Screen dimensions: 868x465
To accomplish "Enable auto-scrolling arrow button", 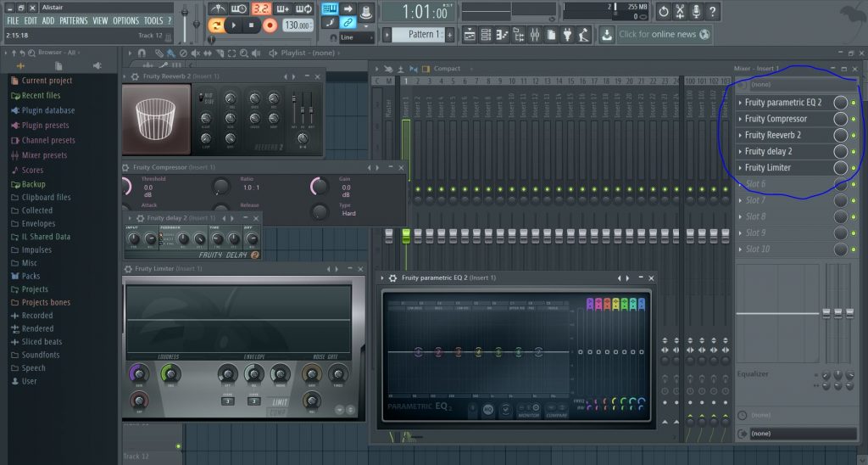I will click(x=348, y=8).
